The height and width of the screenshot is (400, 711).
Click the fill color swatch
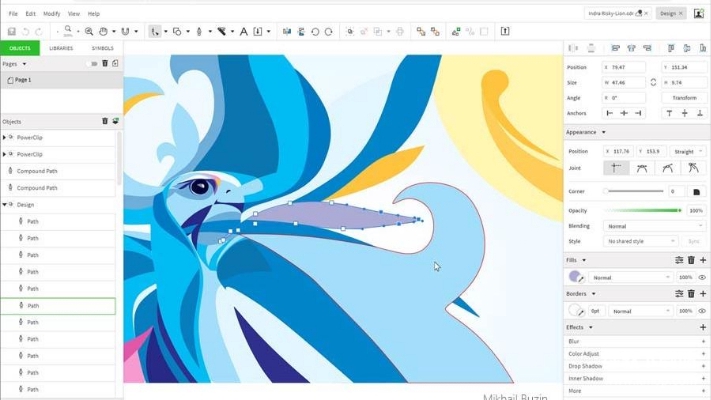[x=575, y=277]
